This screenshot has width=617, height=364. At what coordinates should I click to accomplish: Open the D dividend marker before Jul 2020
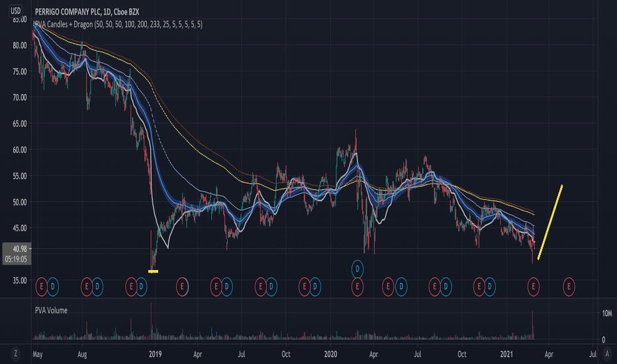coord(401,287)
